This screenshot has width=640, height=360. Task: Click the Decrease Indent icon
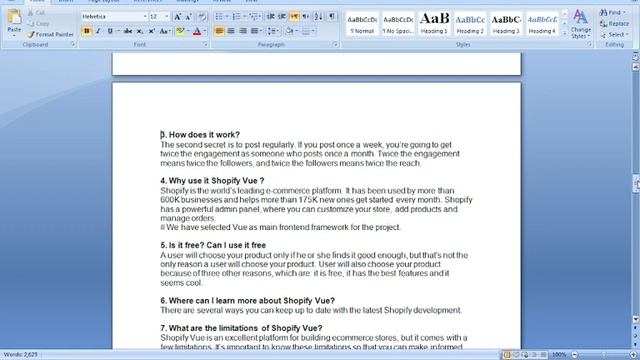[271, 17]
